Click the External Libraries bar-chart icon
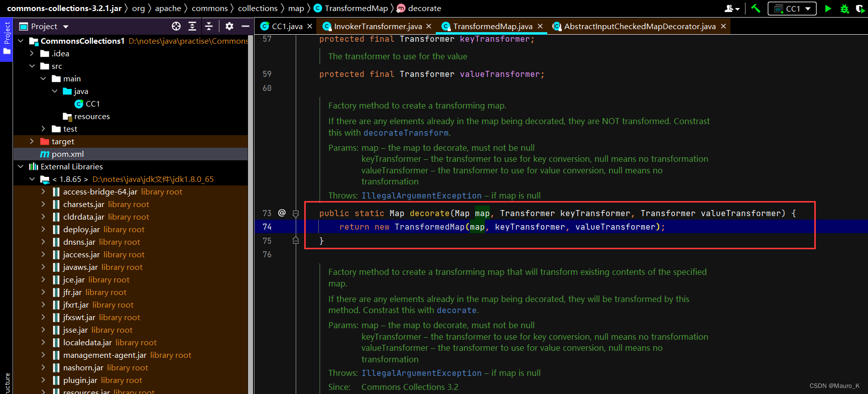Viewport: 868px width, 394px height. 34,166
